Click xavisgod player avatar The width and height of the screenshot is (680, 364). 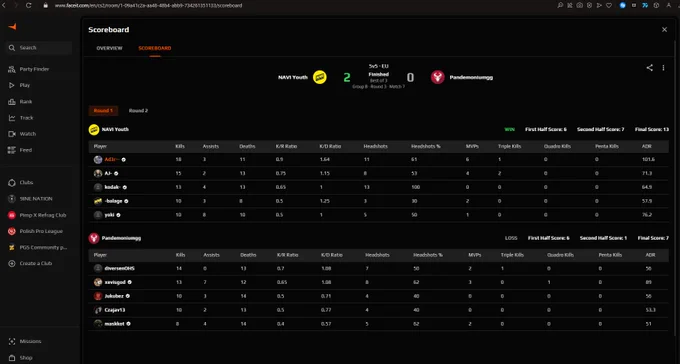click(x=98, y=282)
